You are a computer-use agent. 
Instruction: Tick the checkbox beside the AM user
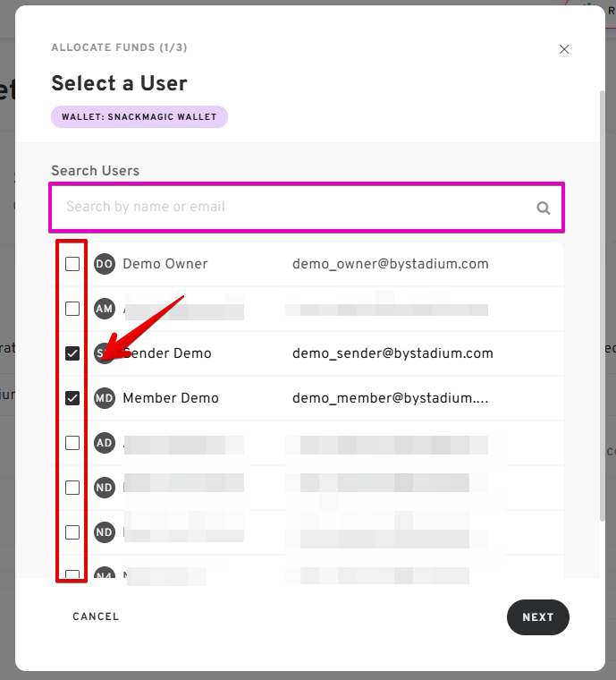(x=72, y=309)
